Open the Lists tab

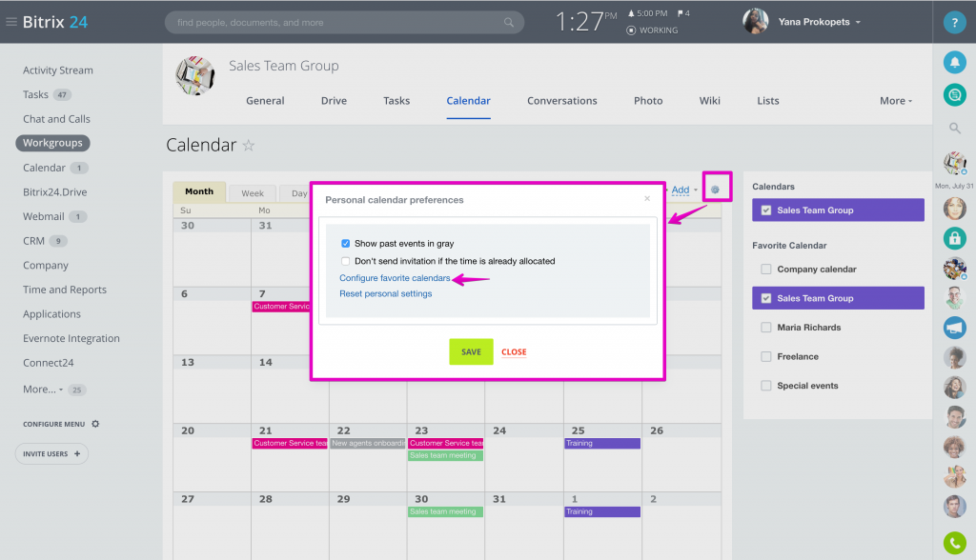tap(768, 101)
